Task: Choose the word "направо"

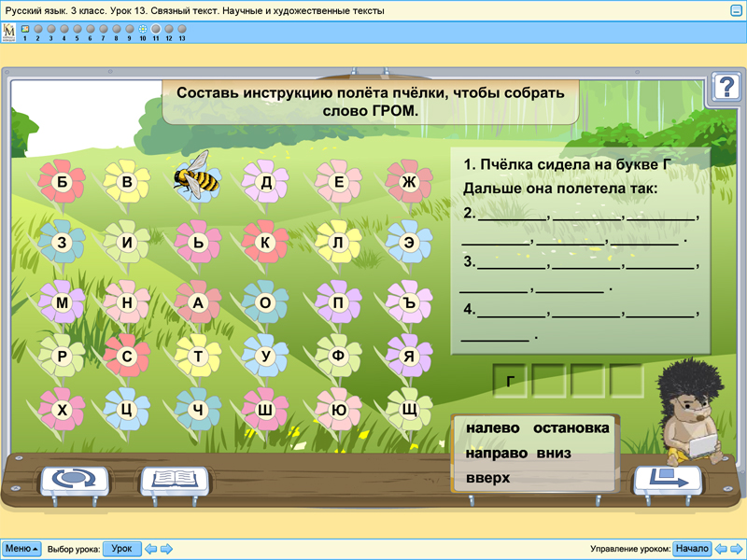Action: tap(495, 453)
